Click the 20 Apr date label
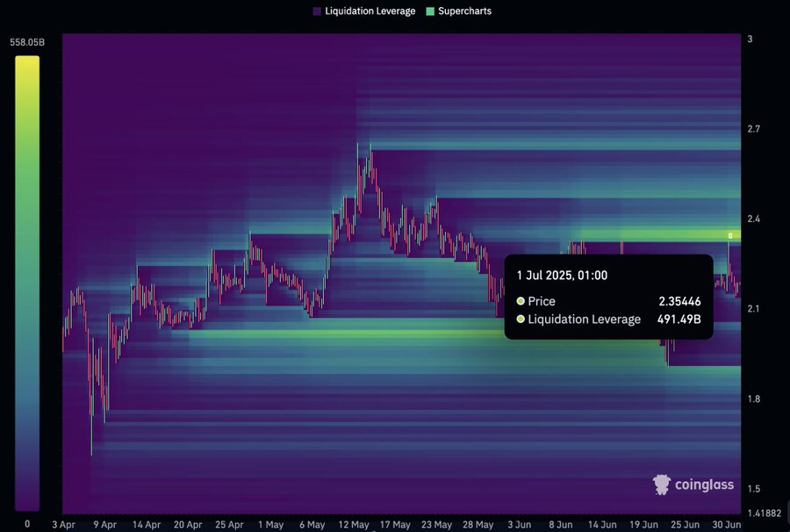Screen dimensions: 790x532 click(x=188, y=524)
